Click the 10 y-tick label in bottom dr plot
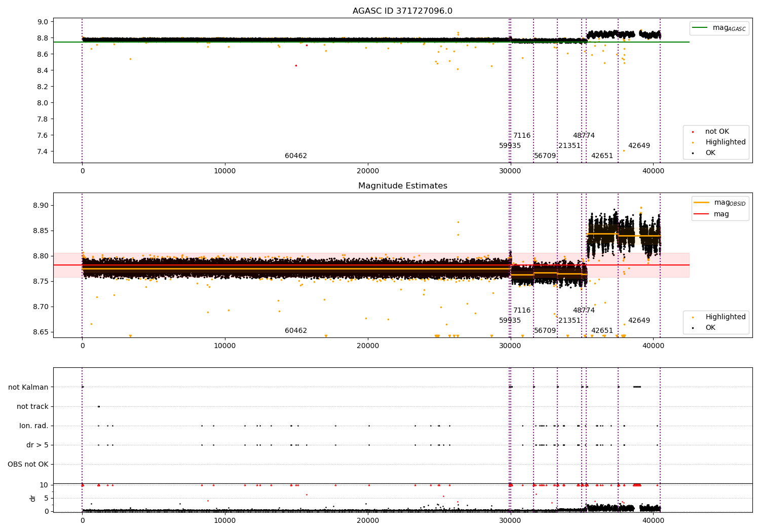The image size is (760, 532). point(44,485)
